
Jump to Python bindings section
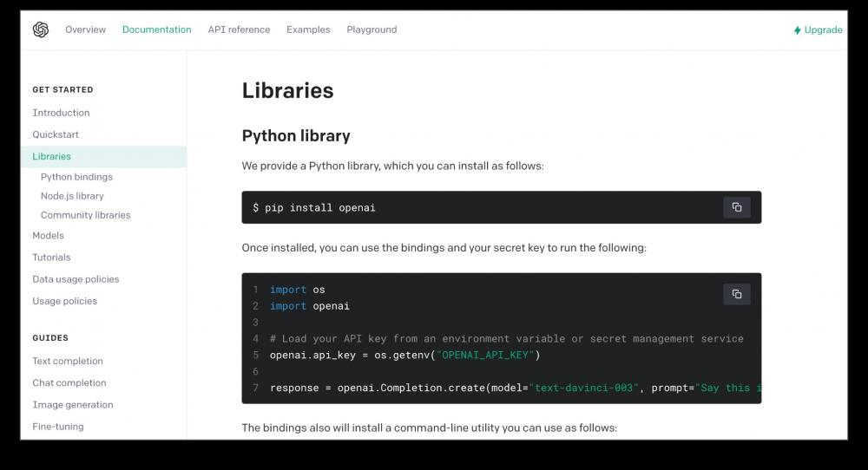tap(76, 177)
